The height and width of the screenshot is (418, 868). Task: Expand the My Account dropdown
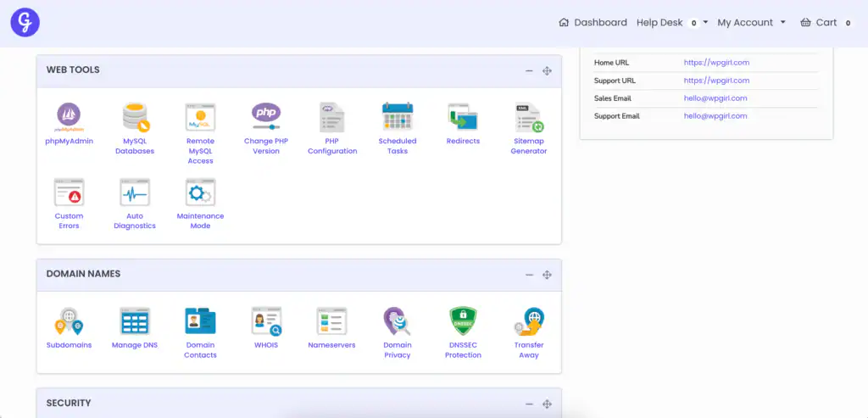782,23
